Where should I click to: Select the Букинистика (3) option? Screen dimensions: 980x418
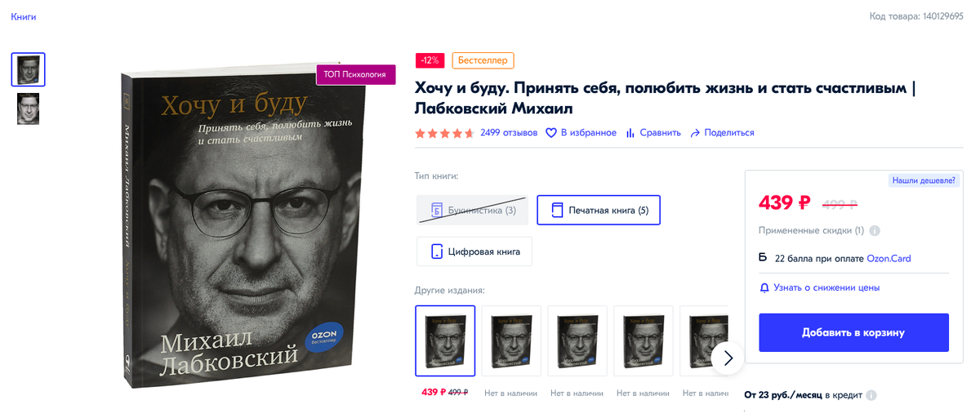[x=472, y=210]
